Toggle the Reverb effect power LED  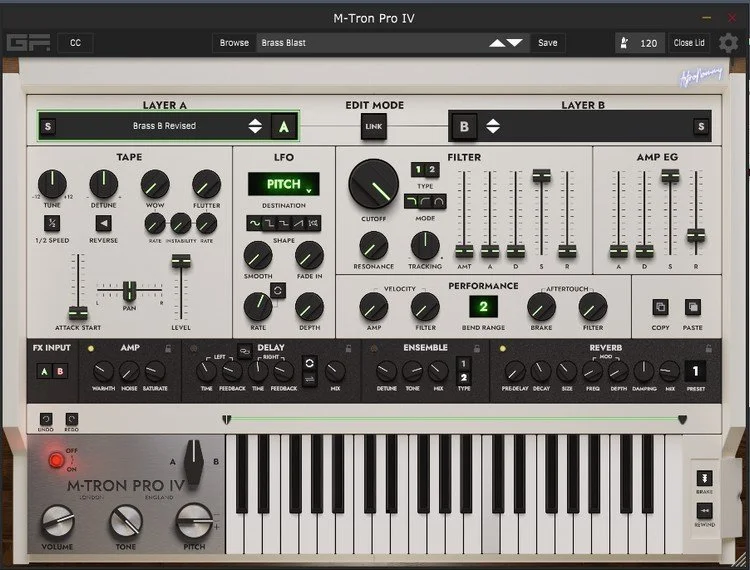503,349
